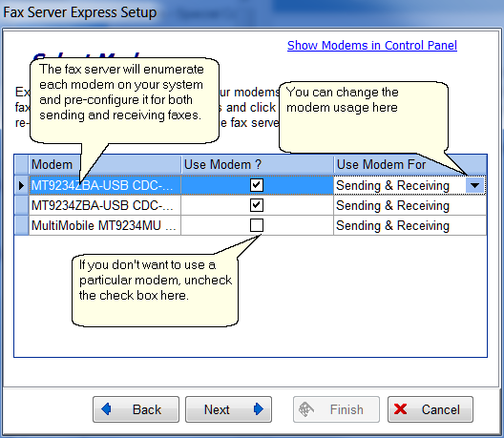504x438 pixels.
Task: Uncheck Use Modem for first MT9234ZBA-USB row
Action: coord(257,185)
